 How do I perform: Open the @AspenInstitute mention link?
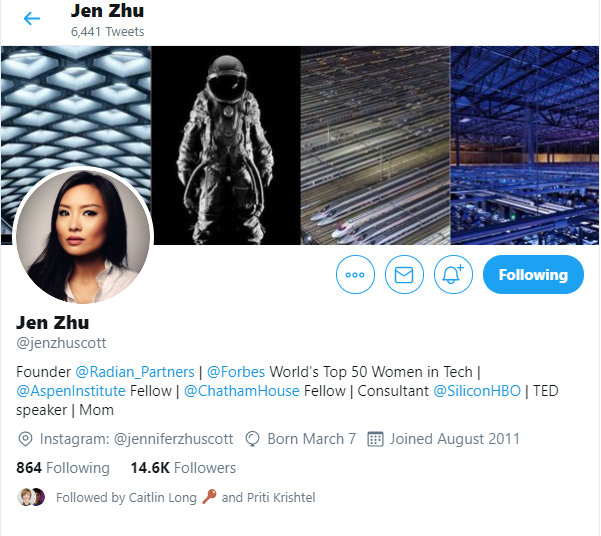click(71, 391)
